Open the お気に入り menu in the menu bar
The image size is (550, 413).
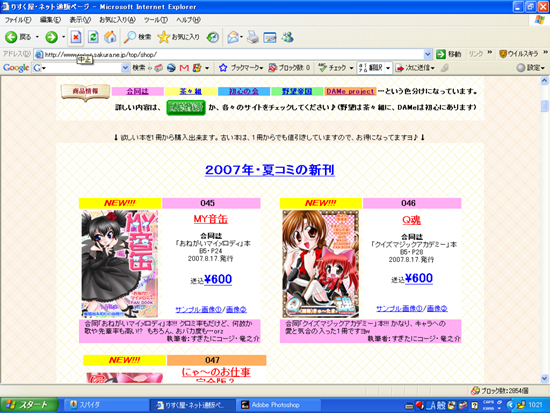[117, 20]
